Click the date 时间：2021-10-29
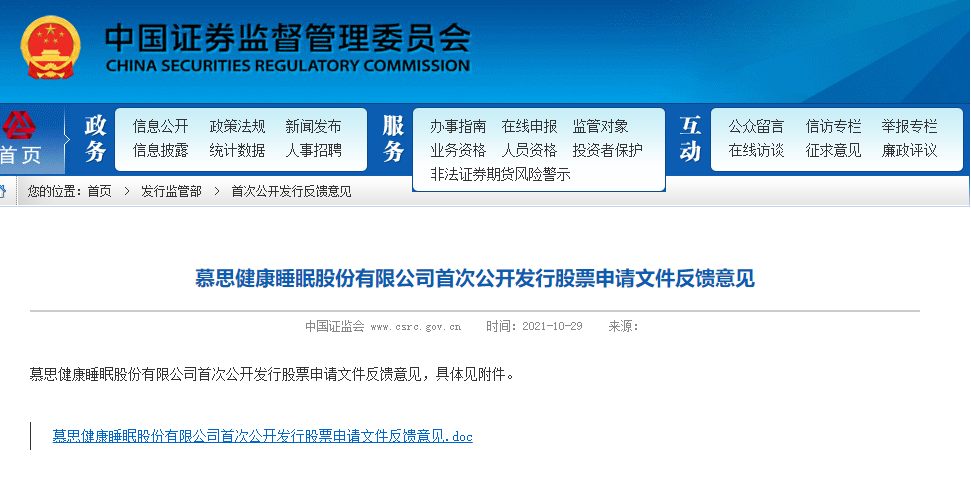971x495 pixels. pyautogui.click(x=534, y=326)
